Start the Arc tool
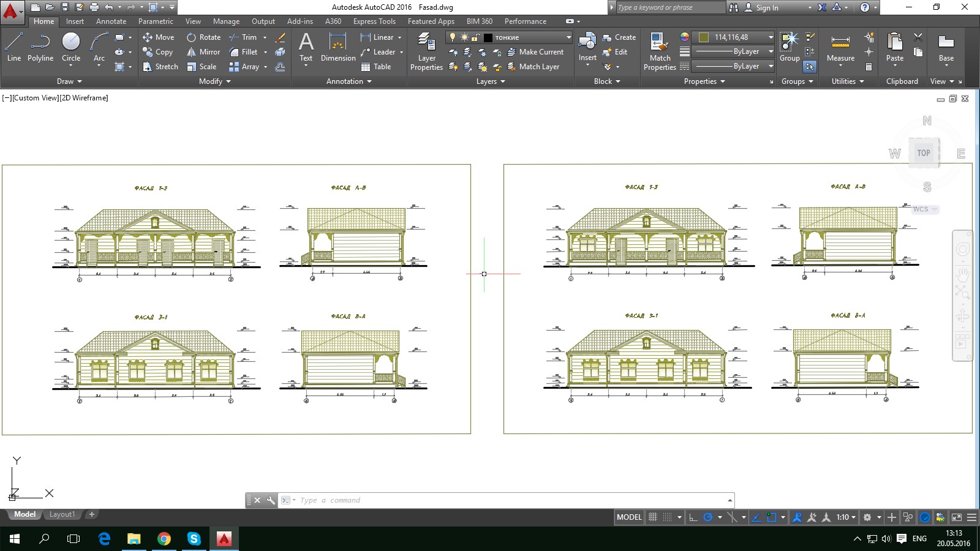 pyautogui.click(x=99, y=48)
